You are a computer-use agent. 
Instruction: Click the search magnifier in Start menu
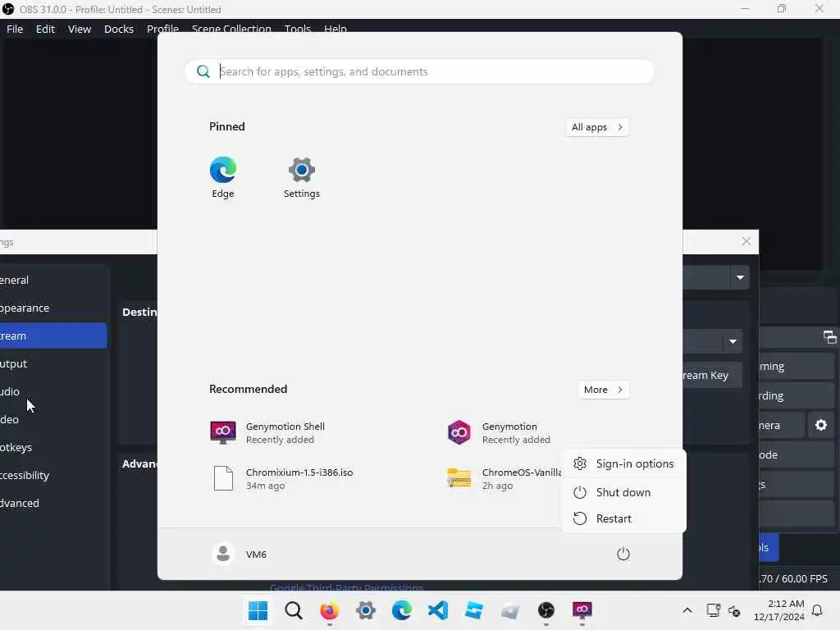(203, 71)
